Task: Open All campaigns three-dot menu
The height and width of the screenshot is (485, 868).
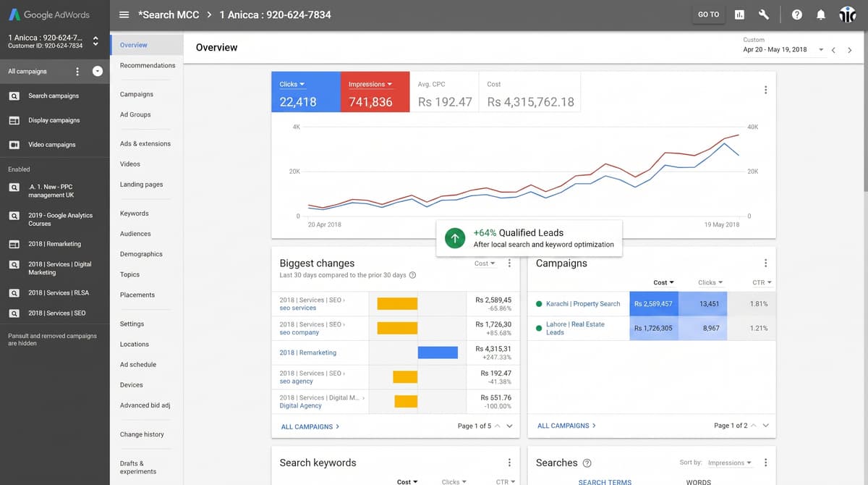Action: [77, 71]
